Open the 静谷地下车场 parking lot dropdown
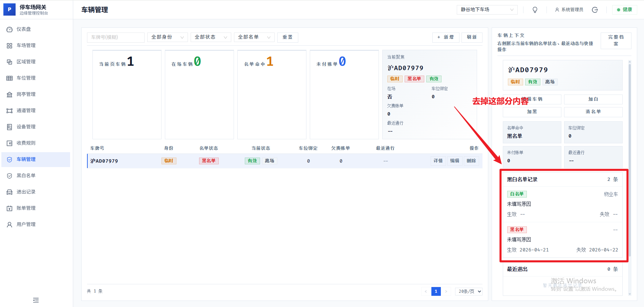644x307 pixels. (x=487, y=10)
